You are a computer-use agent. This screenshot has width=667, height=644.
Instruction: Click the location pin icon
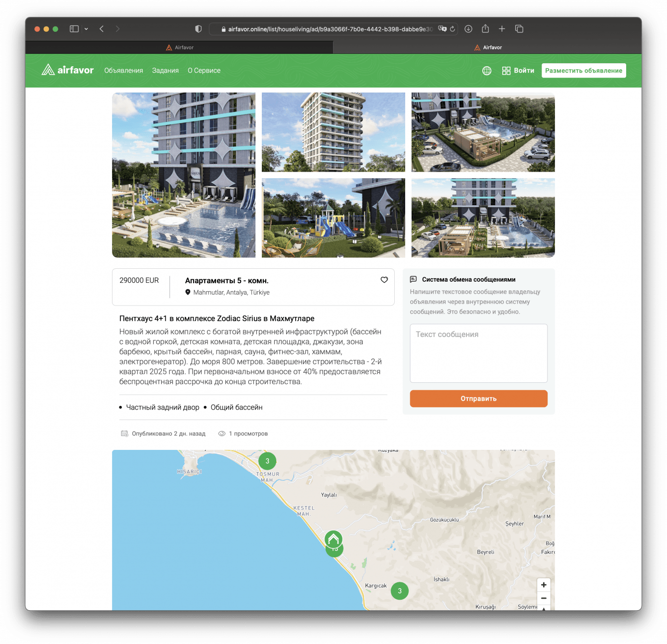pos(188,292)
